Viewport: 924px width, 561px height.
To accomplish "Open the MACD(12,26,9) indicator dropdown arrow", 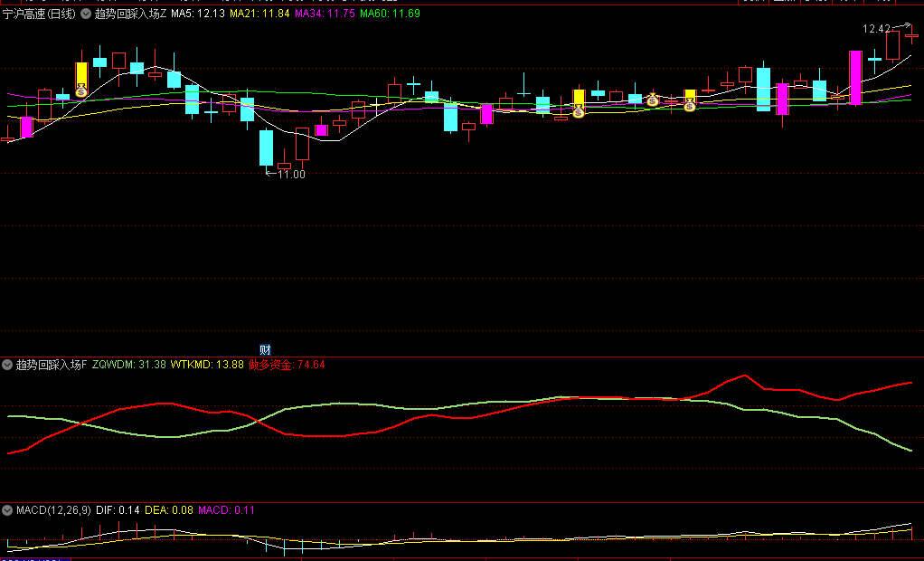I will [x=7, y=510].
